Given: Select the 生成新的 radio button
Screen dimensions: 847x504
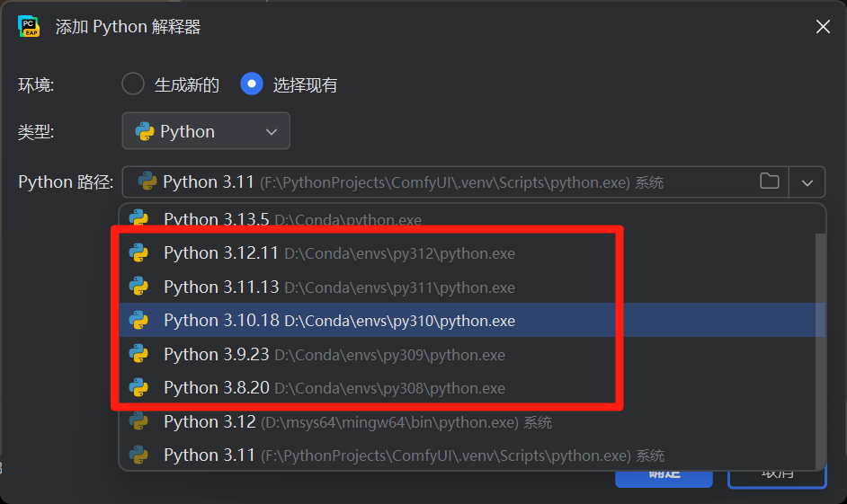Looking at the screenshot, I should tap(133, 84).
